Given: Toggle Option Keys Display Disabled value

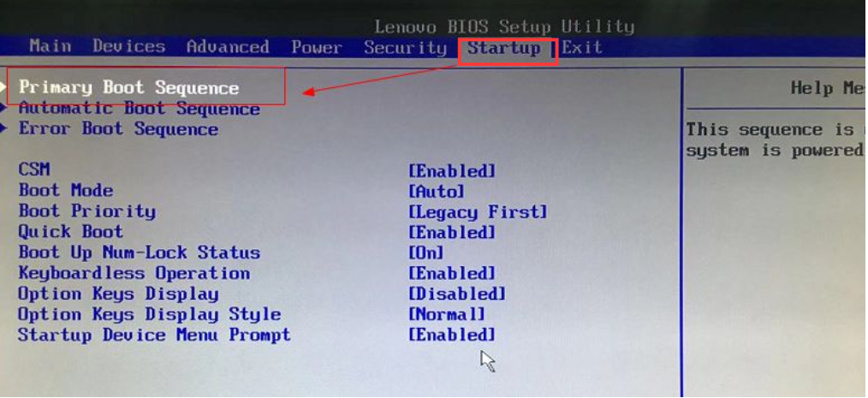Looking at the screenshot, I should (457, 294).
